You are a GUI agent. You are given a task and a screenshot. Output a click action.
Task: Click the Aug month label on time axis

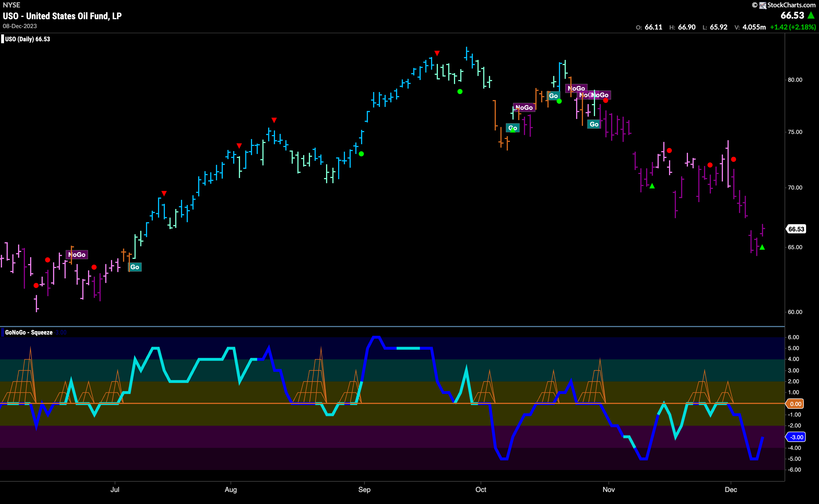point(231,490)
